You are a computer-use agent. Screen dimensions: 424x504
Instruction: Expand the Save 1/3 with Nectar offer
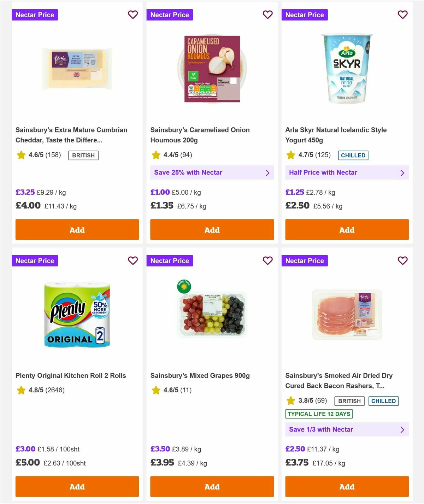click(x=402, y=429)
